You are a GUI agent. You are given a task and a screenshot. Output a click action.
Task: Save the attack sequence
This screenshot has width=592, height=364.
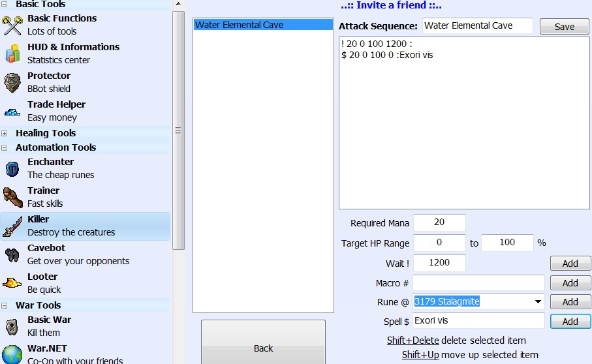click(564, 27)
